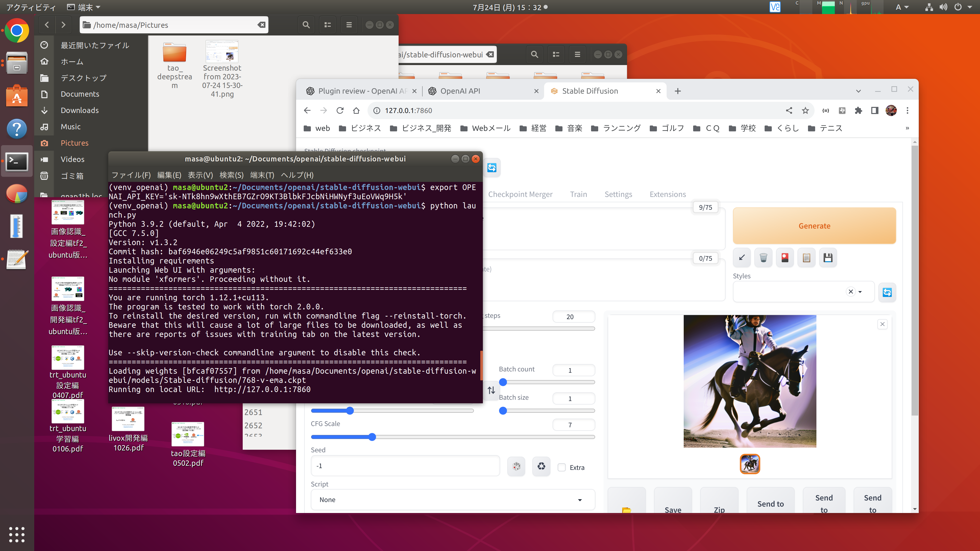Open the terminal ヘルプ(H) menu
The width and height of the screenshot is (980, 551).
pos(297,175)
